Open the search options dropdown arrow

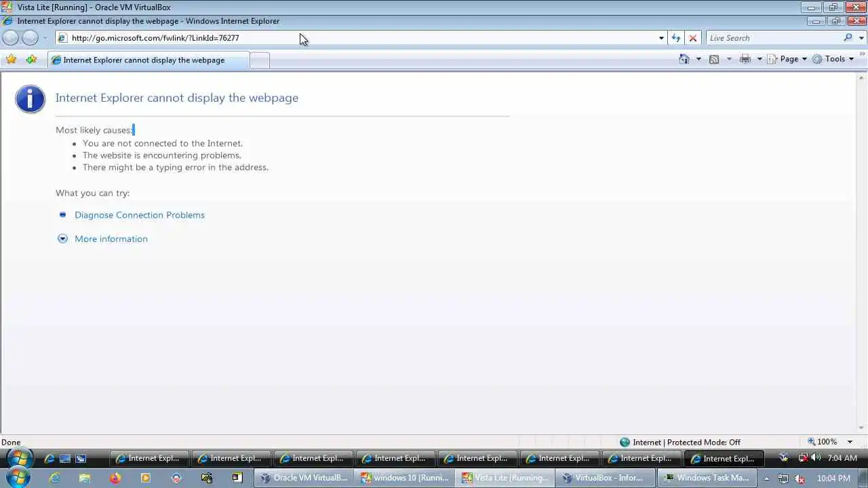(861, 38)
